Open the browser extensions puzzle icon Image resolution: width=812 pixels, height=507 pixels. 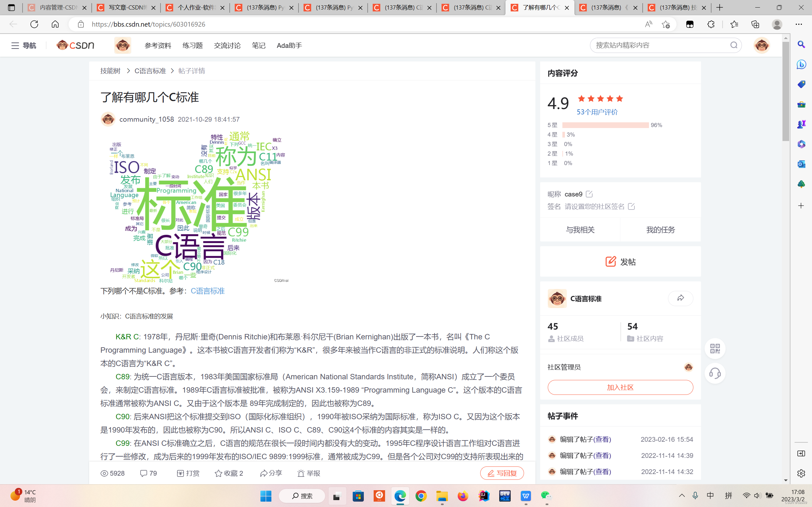tap(711, 24)
